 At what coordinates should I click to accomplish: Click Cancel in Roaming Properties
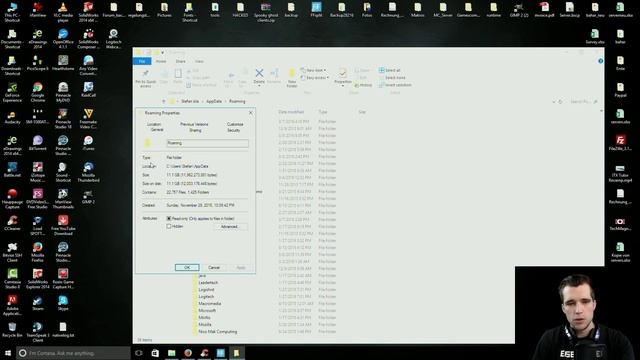point(214,267)
